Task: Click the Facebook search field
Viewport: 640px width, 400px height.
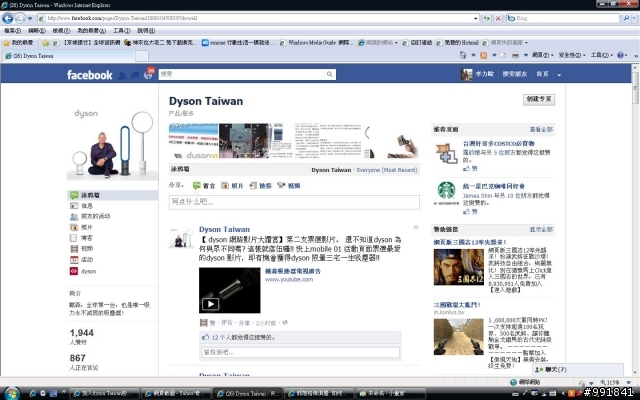Action: (242, 74)
